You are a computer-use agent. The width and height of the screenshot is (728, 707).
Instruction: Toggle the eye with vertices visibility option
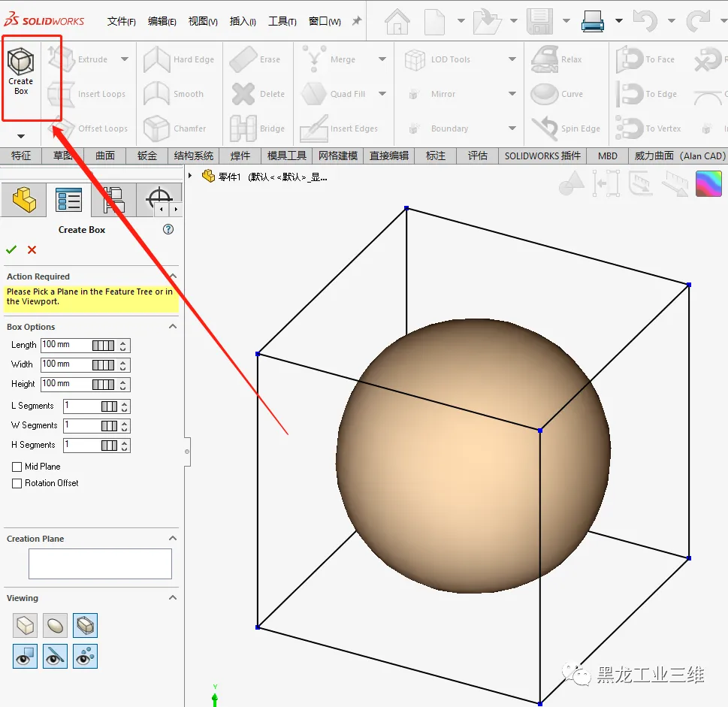85,656
